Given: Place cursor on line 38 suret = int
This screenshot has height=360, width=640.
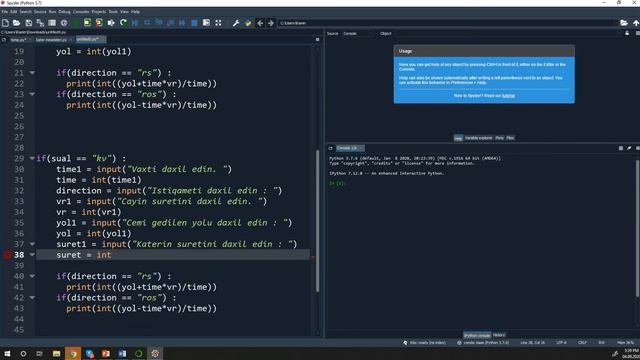Looking at the screenshot, I should pyautogui.click(x=84, y=255).
